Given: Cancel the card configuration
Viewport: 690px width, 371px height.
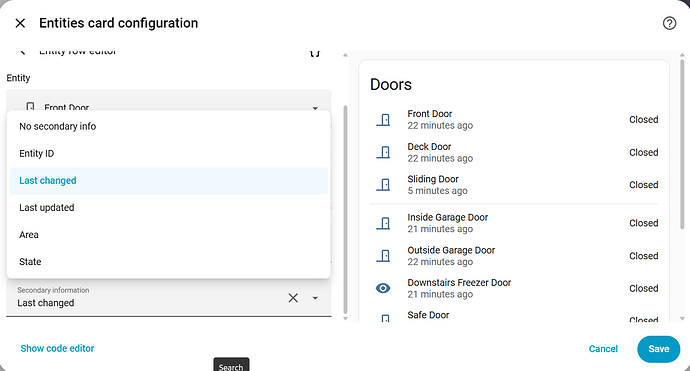Looking at the screenshot, I should click(603, 349).
